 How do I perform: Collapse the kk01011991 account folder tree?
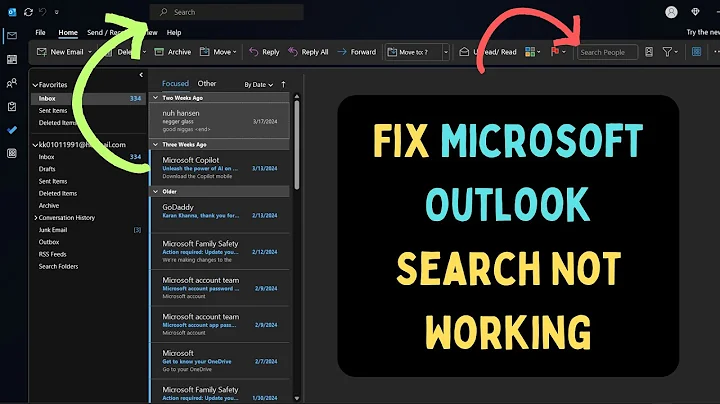(x=35, y=145)
